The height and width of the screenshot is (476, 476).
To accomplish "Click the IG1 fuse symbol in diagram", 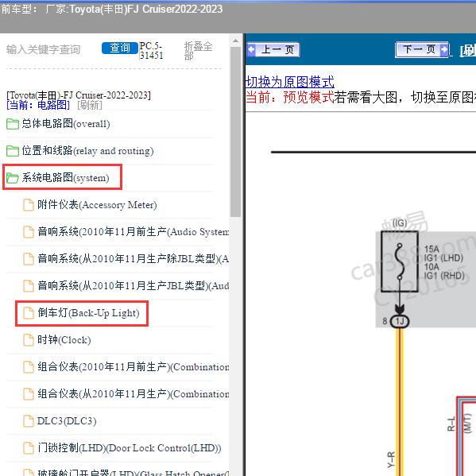I will point(400,261).
